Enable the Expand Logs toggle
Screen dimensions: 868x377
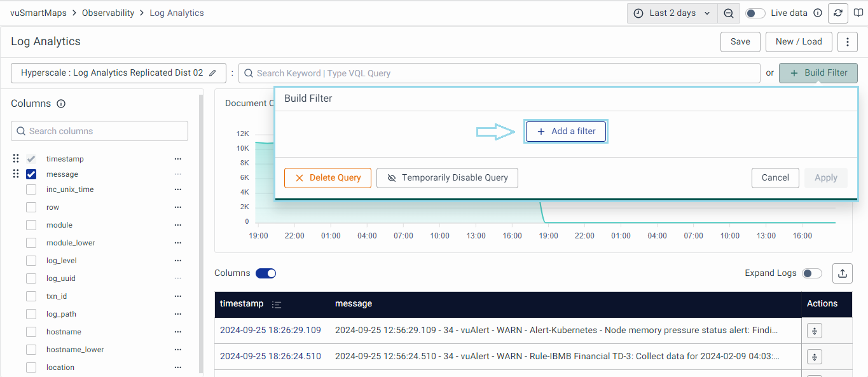coord(812,273)
